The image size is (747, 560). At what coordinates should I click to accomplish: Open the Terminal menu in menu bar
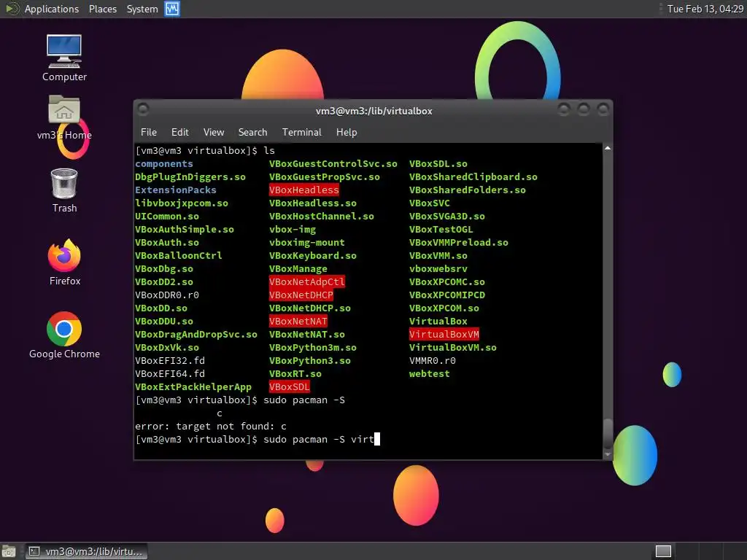pos(301,133)
